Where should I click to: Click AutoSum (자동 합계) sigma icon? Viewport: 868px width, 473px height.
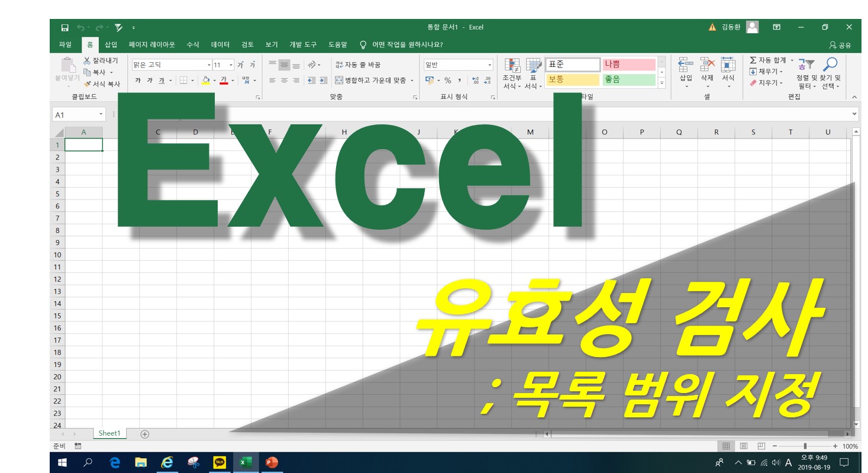click(753, 60)
